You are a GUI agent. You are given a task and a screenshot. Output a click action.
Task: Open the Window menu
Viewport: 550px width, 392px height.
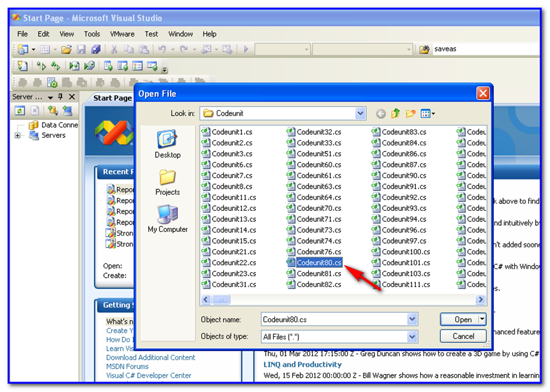tap(180, 34)
